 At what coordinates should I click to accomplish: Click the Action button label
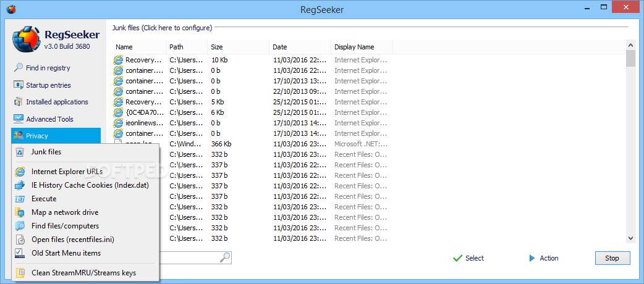point(549,258)
